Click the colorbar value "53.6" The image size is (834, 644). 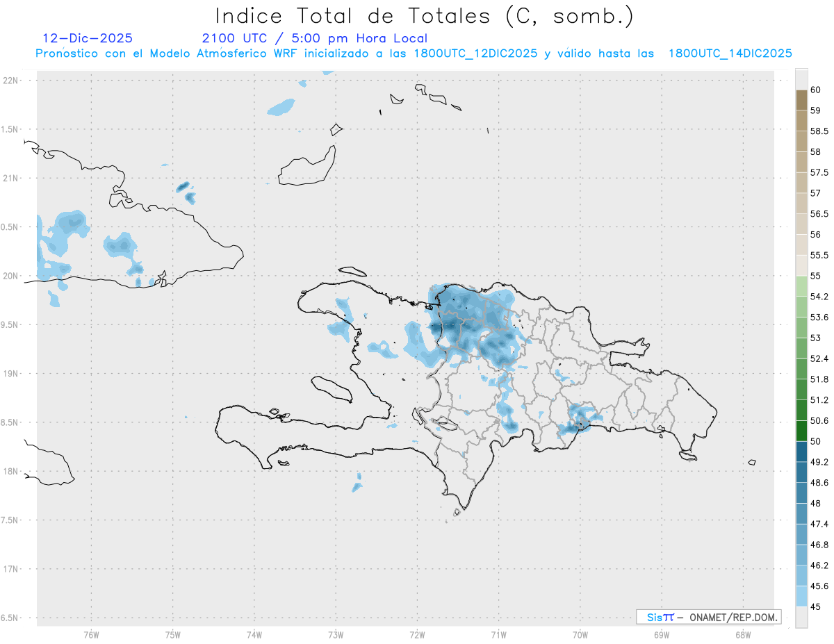[x=819, y=317]
